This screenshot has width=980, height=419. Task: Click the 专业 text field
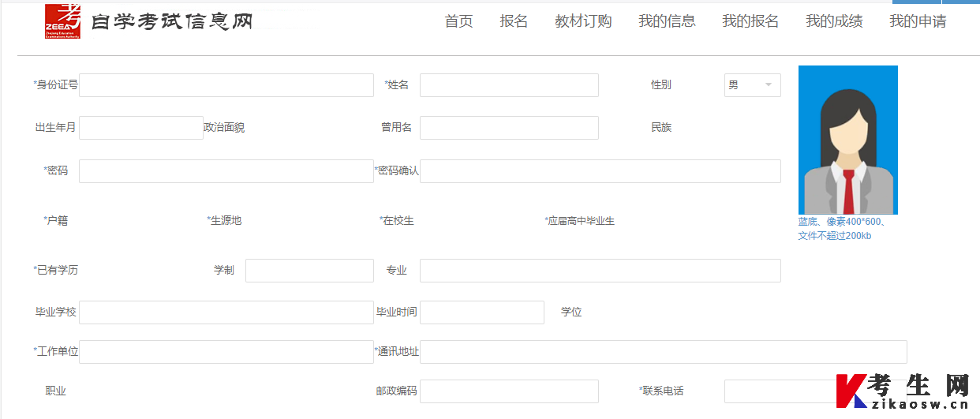(x=600, y=271)
